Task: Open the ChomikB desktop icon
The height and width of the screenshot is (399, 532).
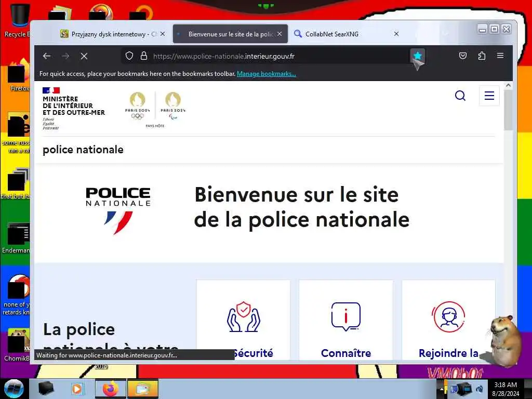Action: click(16, 344)
